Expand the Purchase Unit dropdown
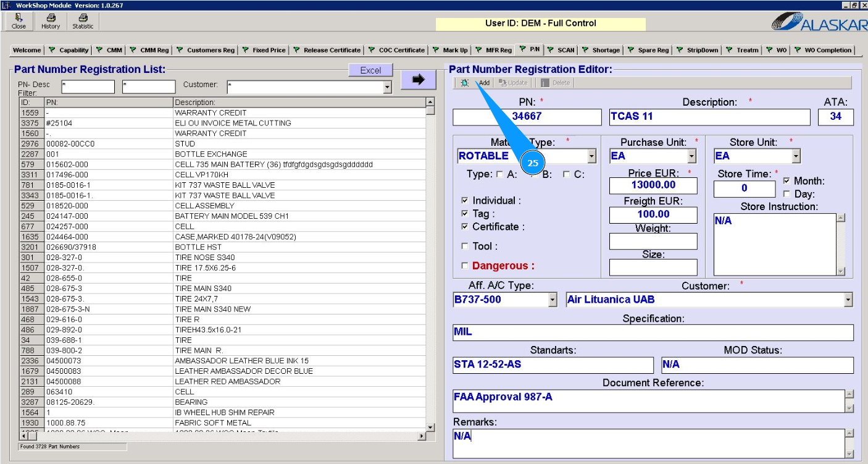The image size is (868, 464). (691, 156)
